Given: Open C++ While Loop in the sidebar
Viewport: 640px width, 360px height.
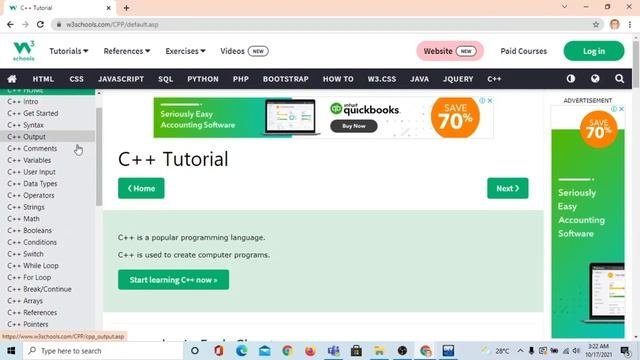Looking at the screenshot, I should [x=47, y=266].
